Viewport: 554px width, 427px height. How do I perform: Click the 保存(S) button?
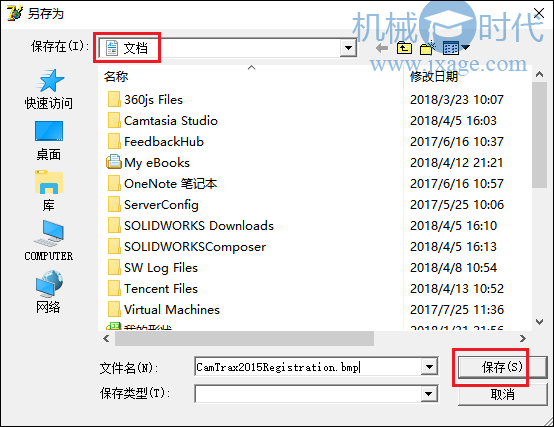[502, 367]
